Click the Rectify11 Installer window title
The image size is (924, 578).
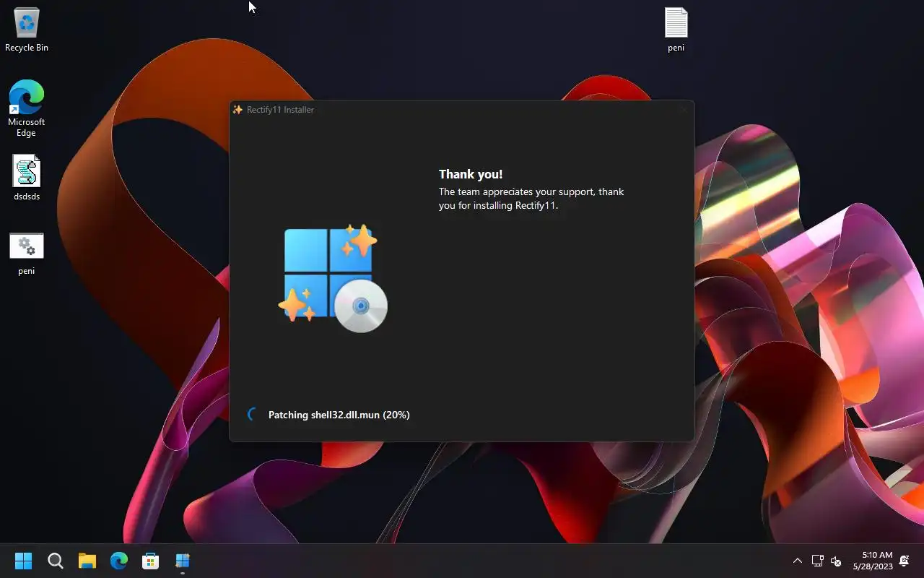coord(280,110)
